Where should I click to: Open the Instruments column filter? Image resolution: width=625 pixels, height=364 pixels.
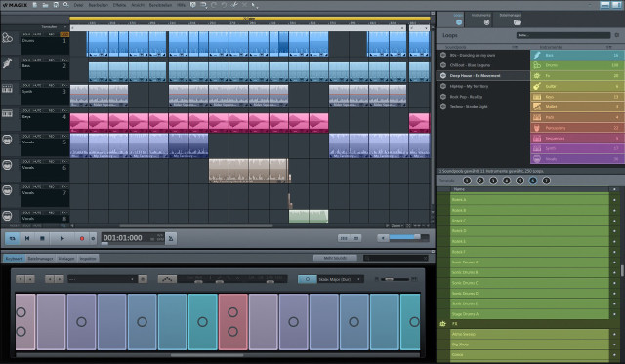pyautogui.click(x=608, y=47)
